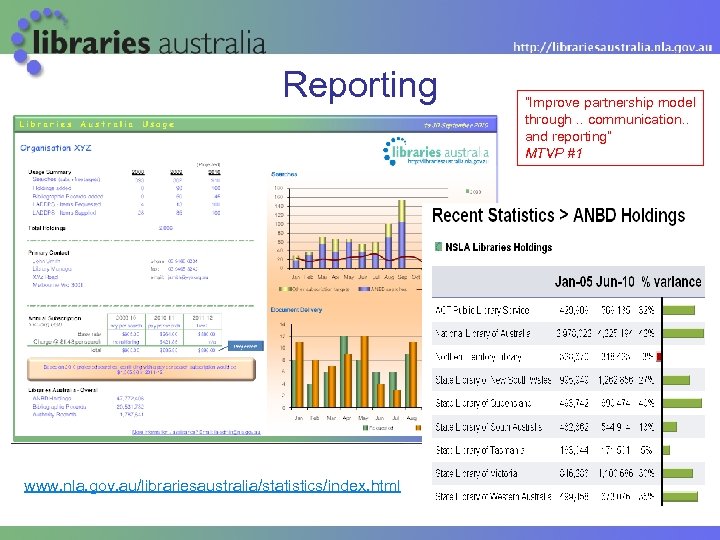Click the "ANBD Holdings" row under Overall
The height and width of the screenshot is (540, 720).
point(89,398)
